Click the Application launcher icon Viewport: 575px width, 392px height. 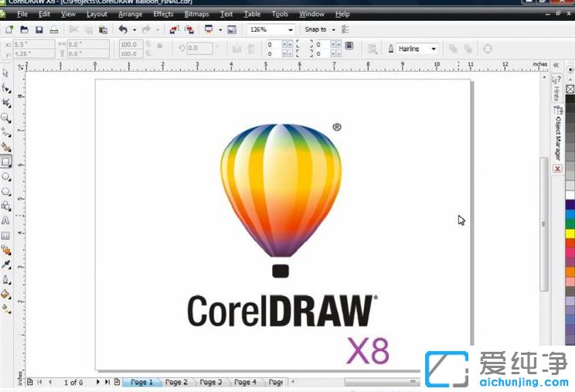[209, 29]
